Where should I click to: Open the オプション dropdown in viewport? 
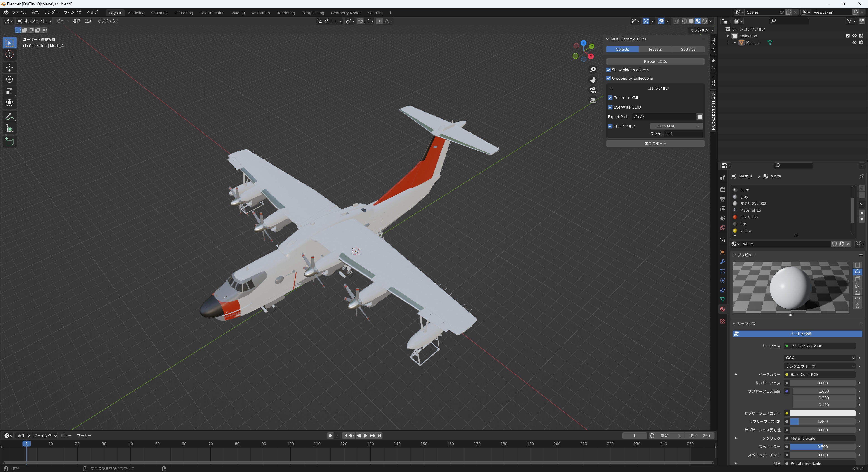[x=702, y=30]
